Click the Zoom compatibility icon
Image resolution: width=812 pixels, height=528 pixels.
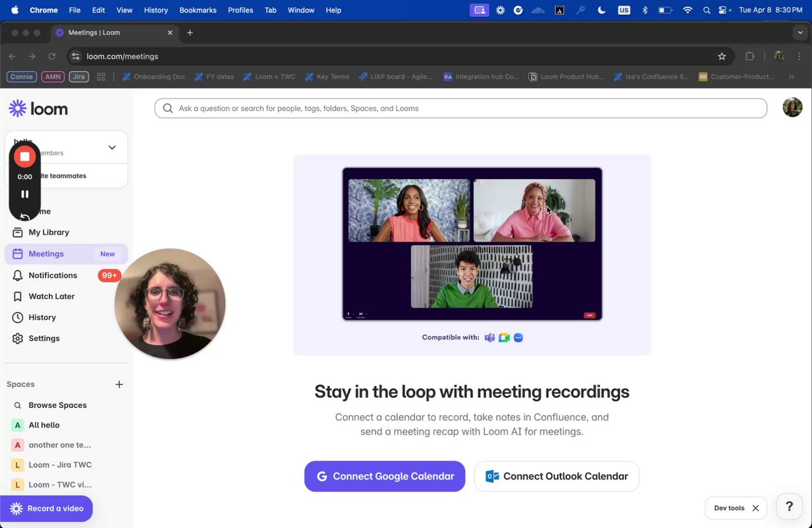click(x=518, y=338)
